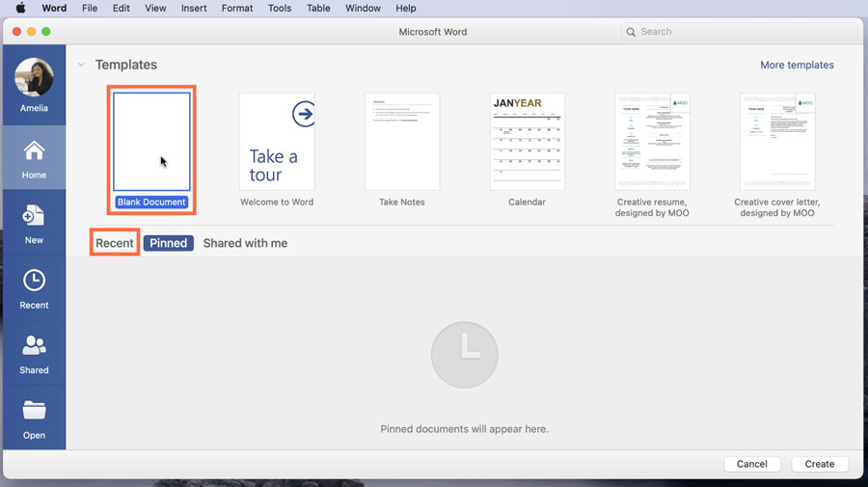
Task: Switch to Shared with me tab
Action: [245, 243]
